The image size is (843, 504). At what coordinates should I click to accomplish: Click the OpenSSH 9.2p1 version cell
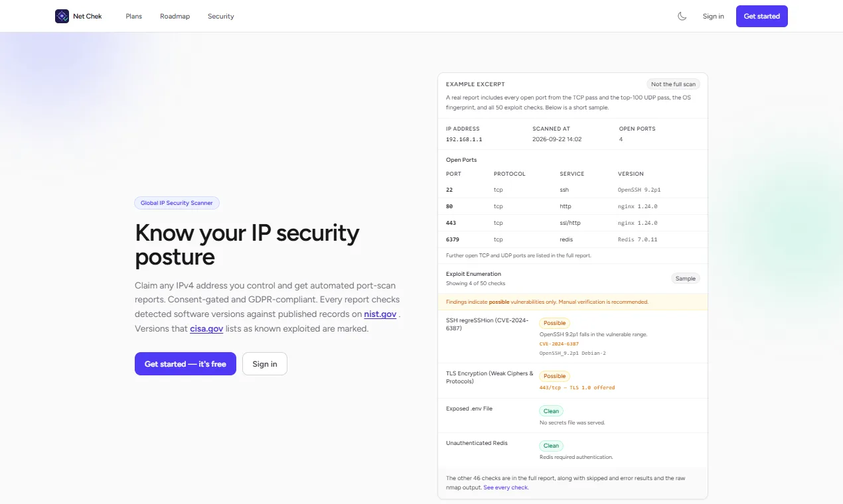click(x=639, y=190)
